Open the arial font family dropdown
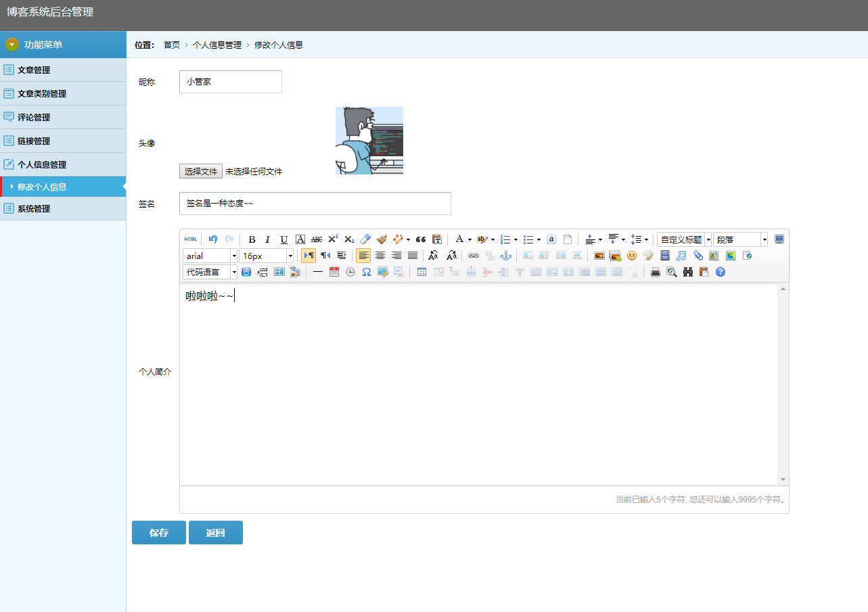This screenshot has height=612, width=868. (x=210, y=256)
